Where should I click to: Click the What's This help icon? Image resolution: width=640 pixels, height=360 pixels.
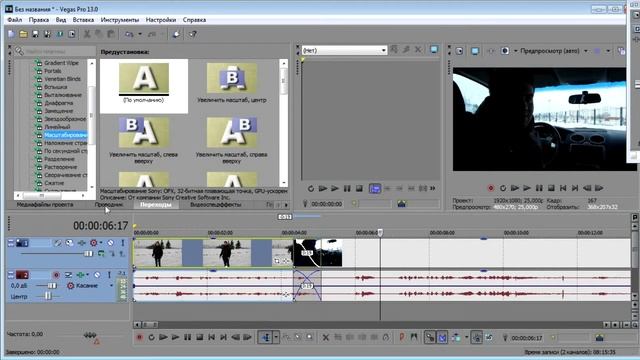click(192, 34)
